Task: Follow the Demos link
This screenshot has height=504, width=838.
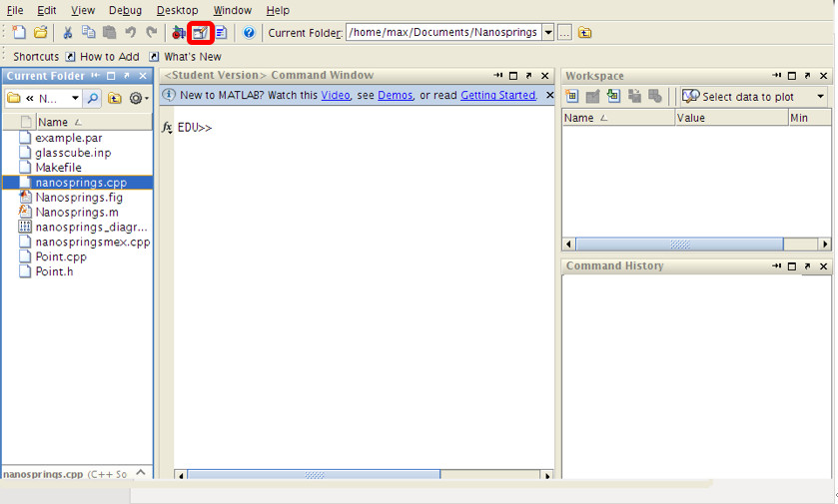Action: click(395, 95)
